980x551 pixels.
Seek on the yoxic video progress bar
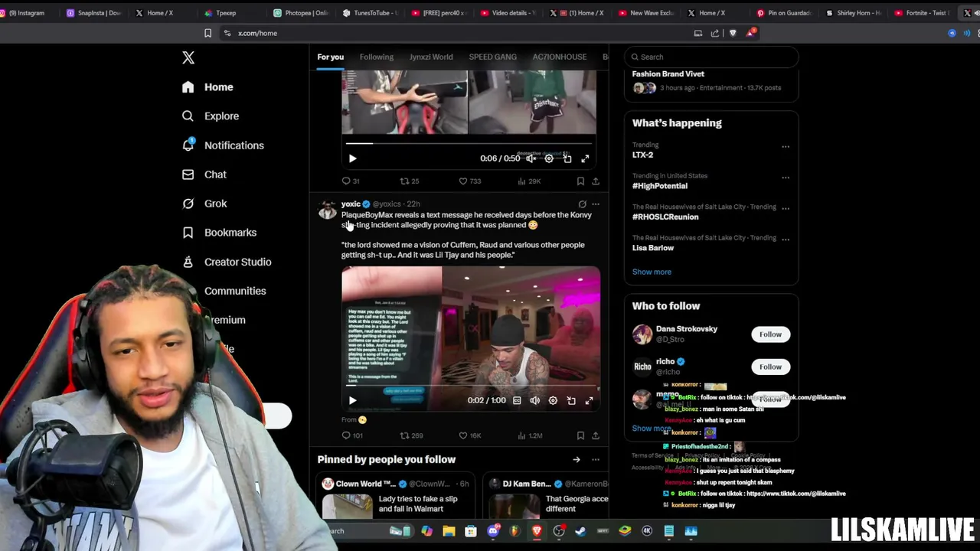pyautogui.click(x=471, y=386)
